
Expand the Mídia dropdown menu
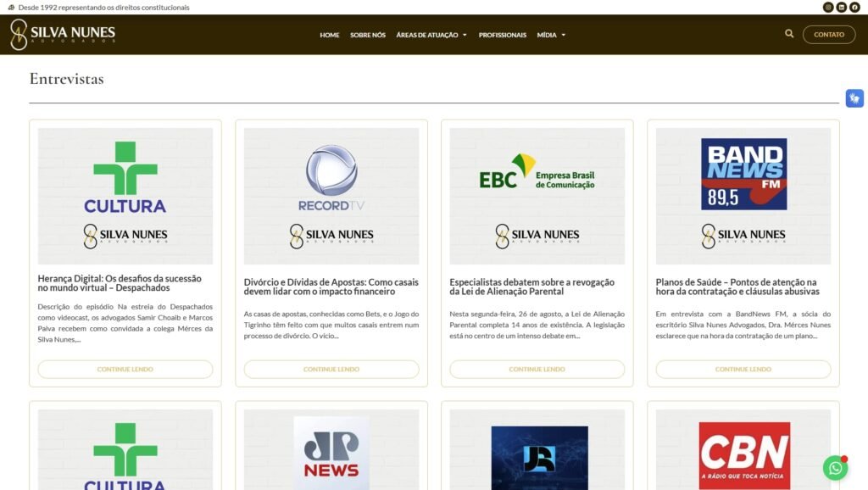[x=551, y=35]
